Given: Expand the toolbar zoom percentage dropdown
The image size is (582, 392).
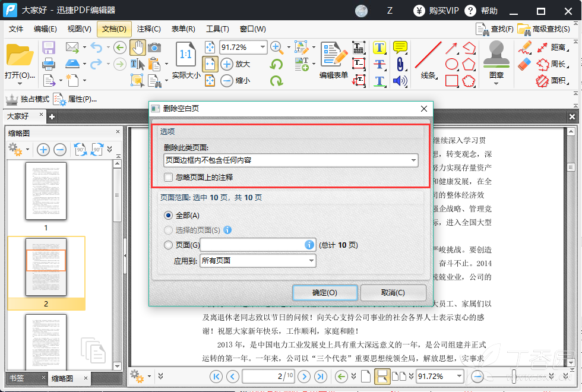Looking at the screenshot, I should pyautogui.click(x=262, y=47).
